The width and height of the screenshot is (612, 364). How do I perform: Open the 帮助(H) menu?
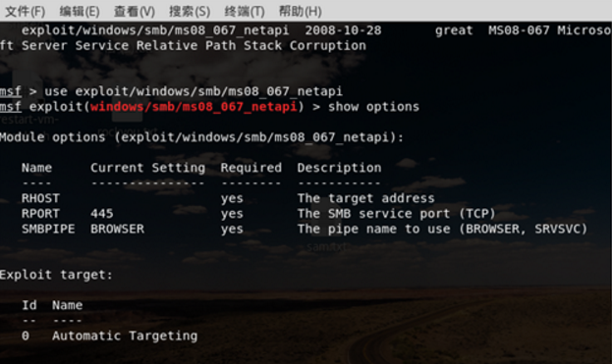point(301,12)
